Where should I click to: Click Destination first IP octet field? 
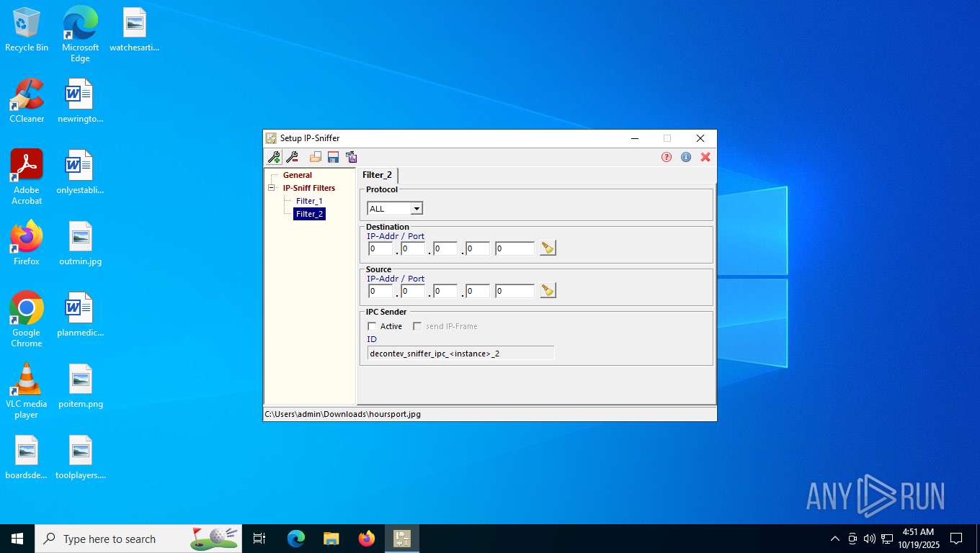click(380, 248)
